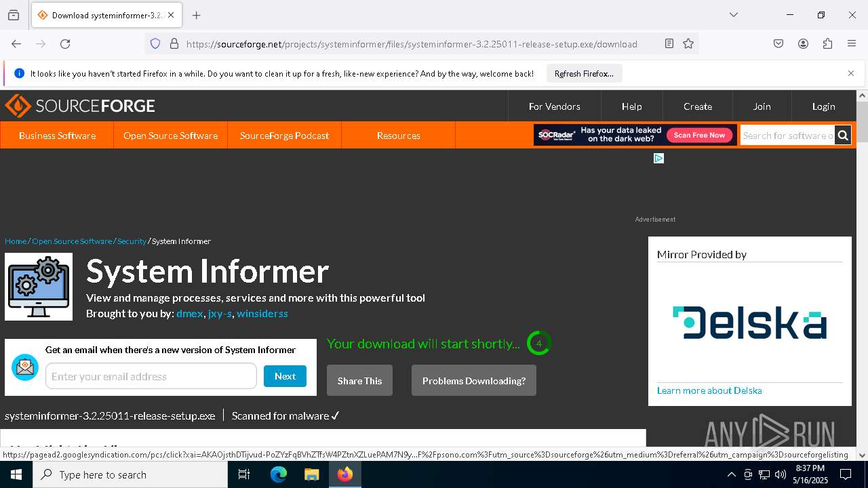Dismiss the Firefox refresh notification bar
This screenshot has width=868, height=488.
tap(851, 73)
